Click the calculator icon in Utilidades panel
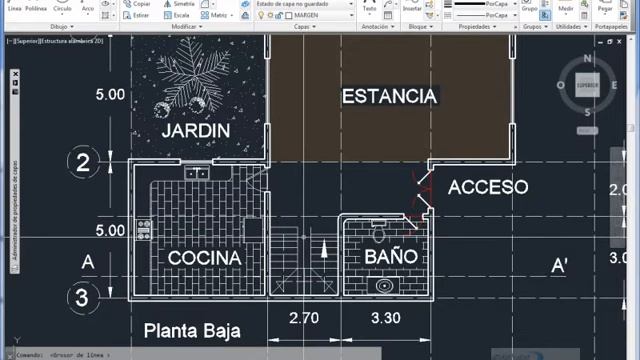 (x=584, y=16)
